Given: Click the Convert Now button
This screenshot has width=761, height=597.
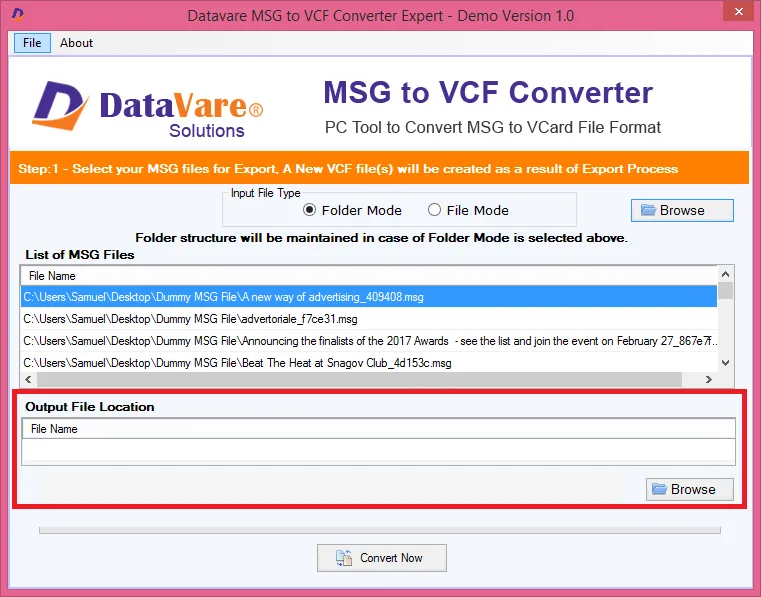Looking at the screenshot, I should click(382, 558).
